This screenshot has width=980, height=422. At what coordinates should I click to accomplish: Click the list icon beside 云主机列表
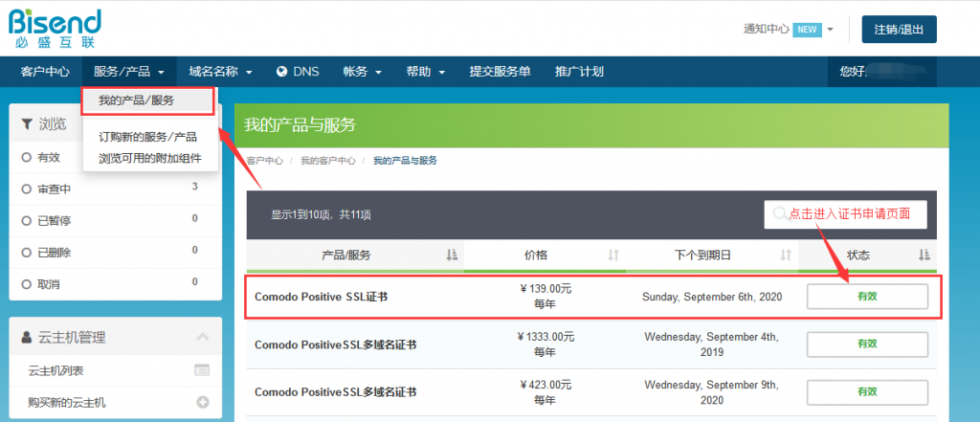[202, 370]
